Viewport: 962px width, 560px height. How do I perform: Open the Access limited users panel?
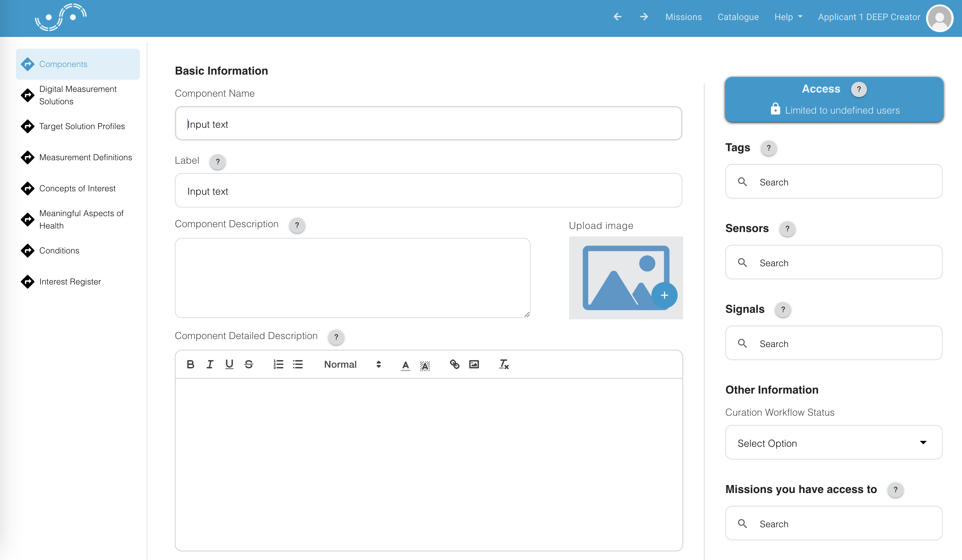(x=834, y=99)
